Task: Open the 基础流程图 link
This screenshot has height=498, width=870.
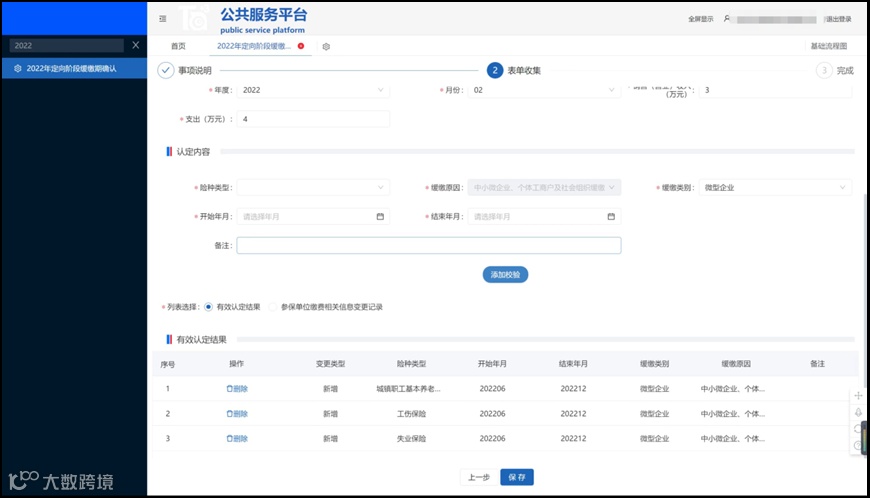Action: point(829,46)
